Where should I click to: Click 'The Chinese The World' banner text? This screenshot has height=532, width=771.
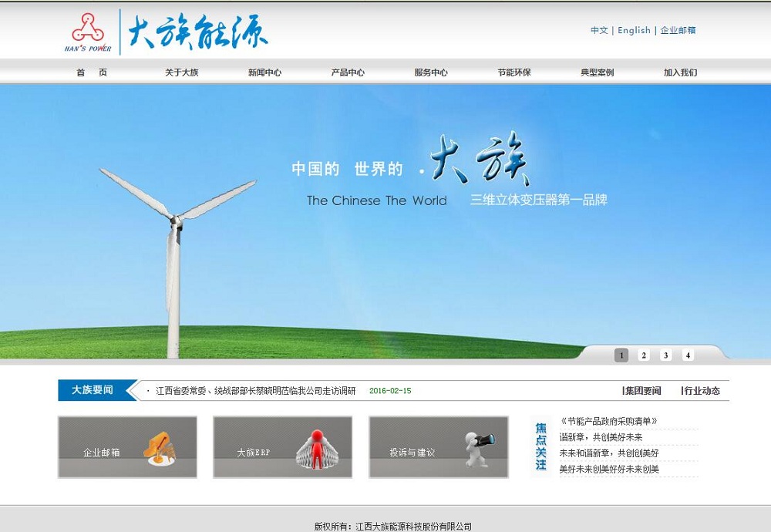click(x=377, y=200)
